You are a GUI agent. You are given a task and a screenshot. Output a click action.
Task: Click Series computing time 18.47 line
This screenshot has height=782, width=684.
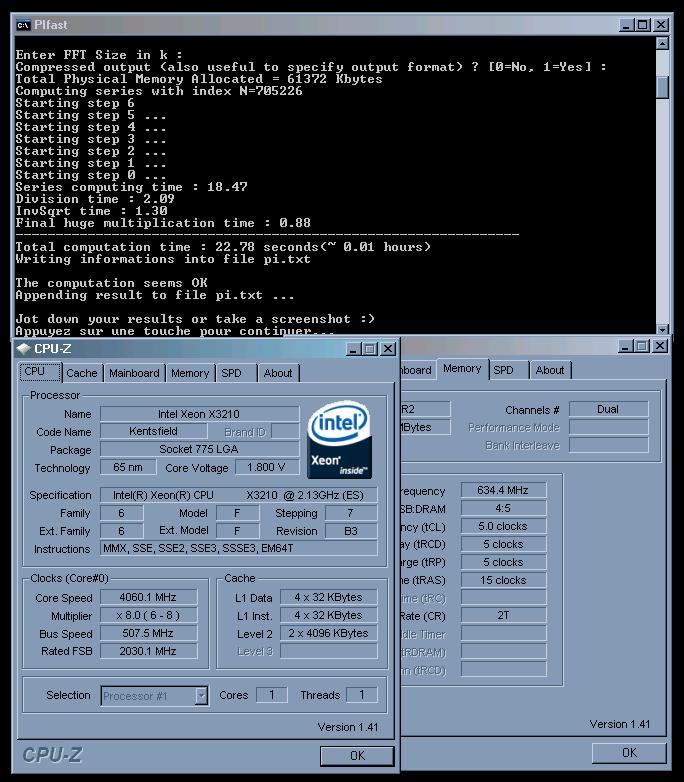pos(131,187)
